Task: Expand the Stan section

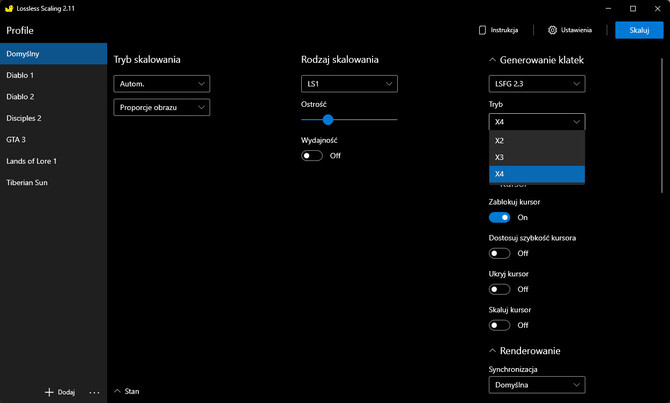Action: [x=127, y=391]
